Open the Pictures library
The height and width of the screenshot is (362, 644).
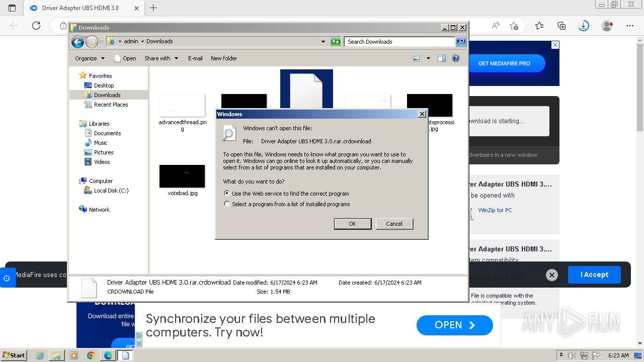pos(104,152)
